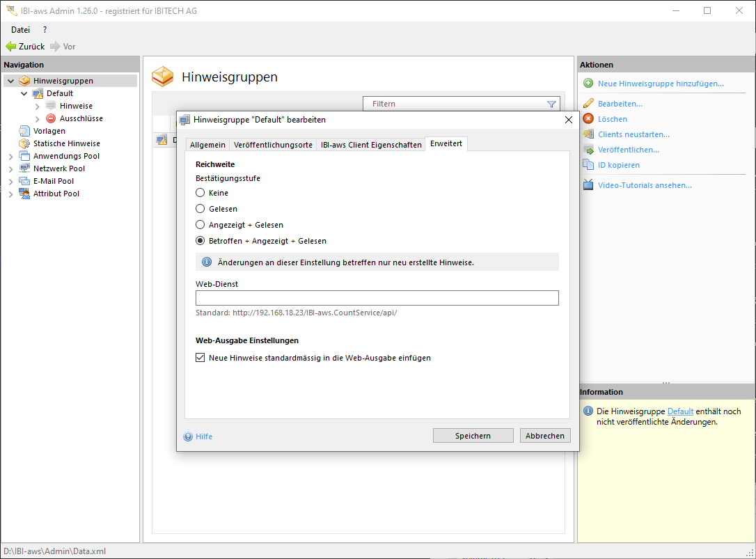This screenshot has width=756, height=559.
Task: Click the ID kopieren copy icon
Action: pyautogui.click(x=588, y=165)
